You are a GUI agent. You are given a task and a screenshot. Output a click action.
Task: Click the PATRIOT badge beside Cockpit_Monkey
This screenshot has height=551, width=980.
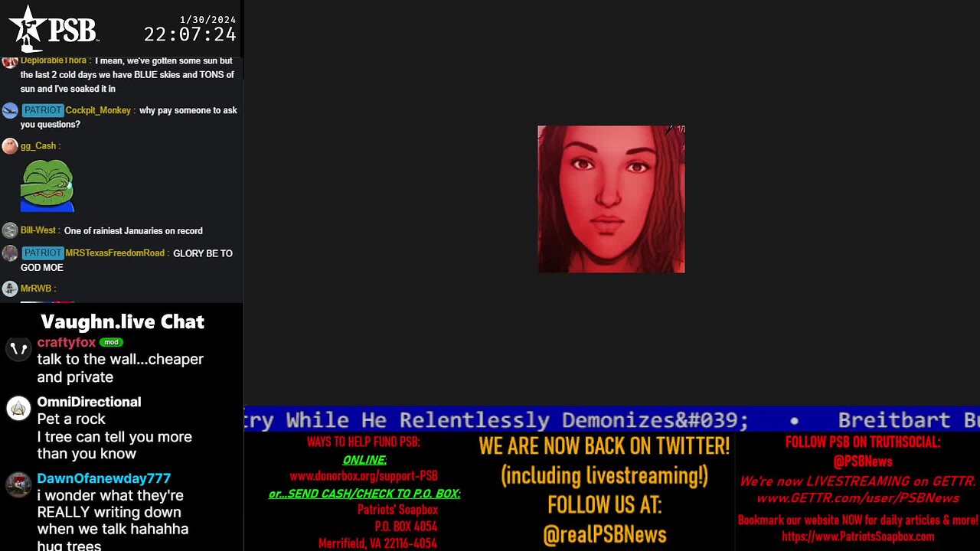(42, 110)
